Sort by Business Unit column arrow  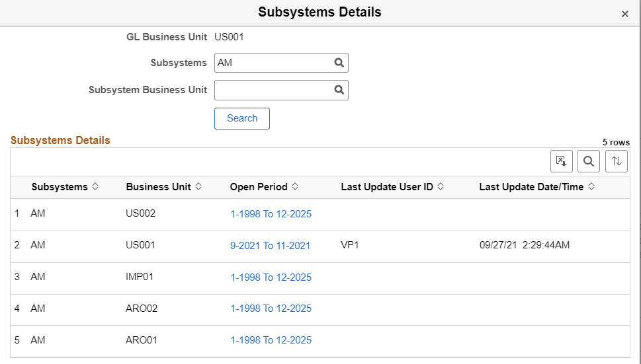click(x=198, y=186)
